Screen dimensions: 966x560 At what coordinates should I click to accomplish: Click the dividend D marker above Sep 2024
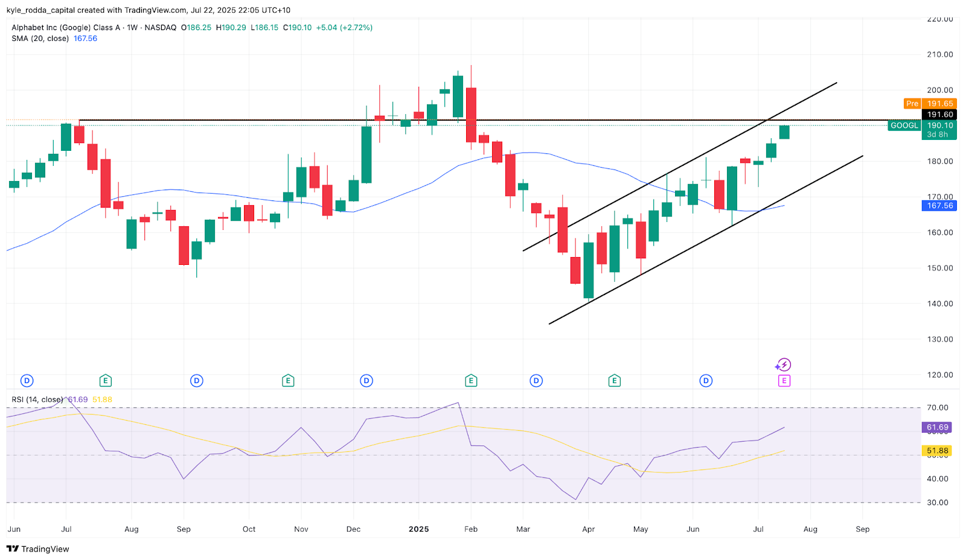click(x=196, y=381)
